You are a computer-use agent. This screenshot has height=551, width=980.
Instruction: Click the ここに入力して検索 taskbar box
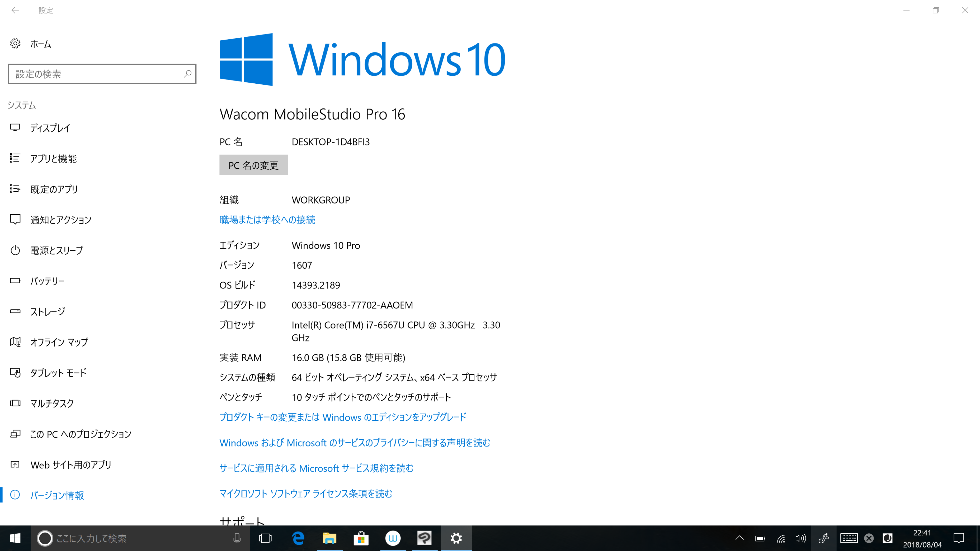(x=140, y=538)
